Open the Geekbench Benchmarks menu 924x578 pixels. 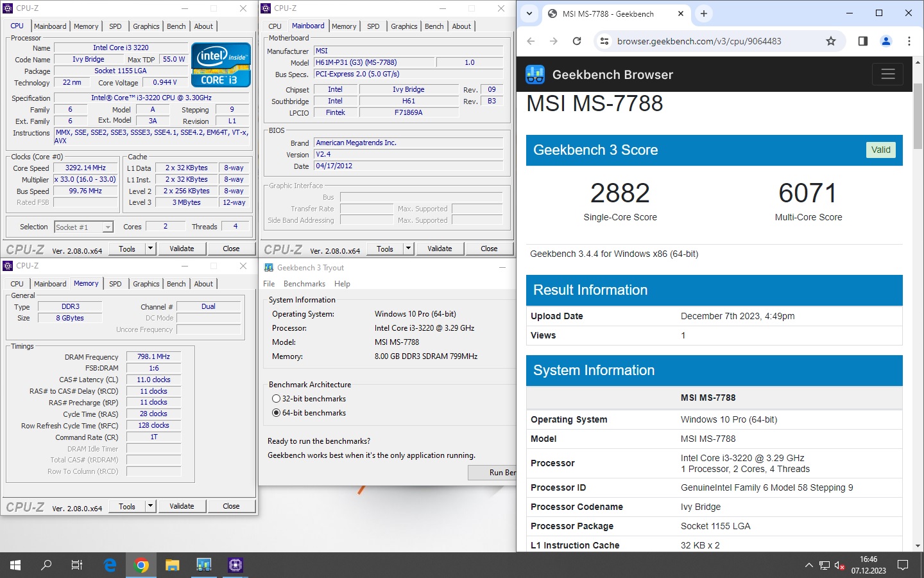point(304,284)
